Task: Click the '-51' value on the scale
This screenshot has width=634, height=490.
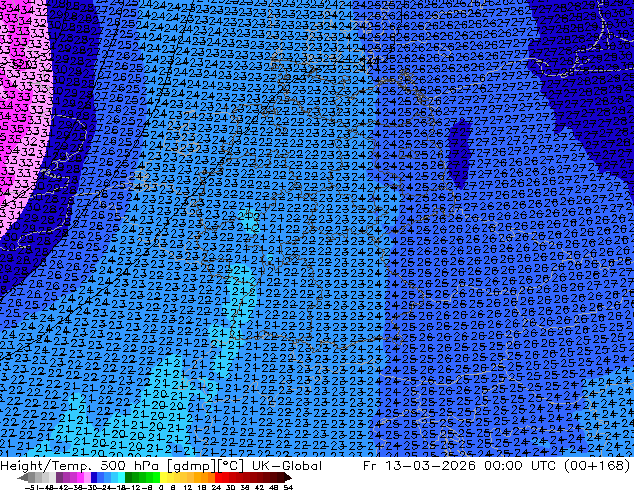Action: click(31, 487)
